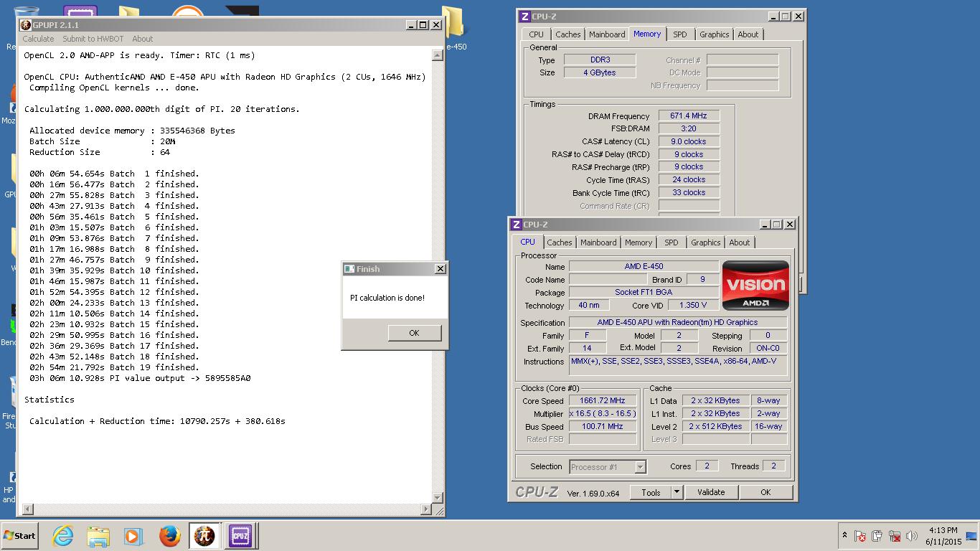
Task: Switch to Graphics tab in front CPU-Z window
Action: click(706, 242)
